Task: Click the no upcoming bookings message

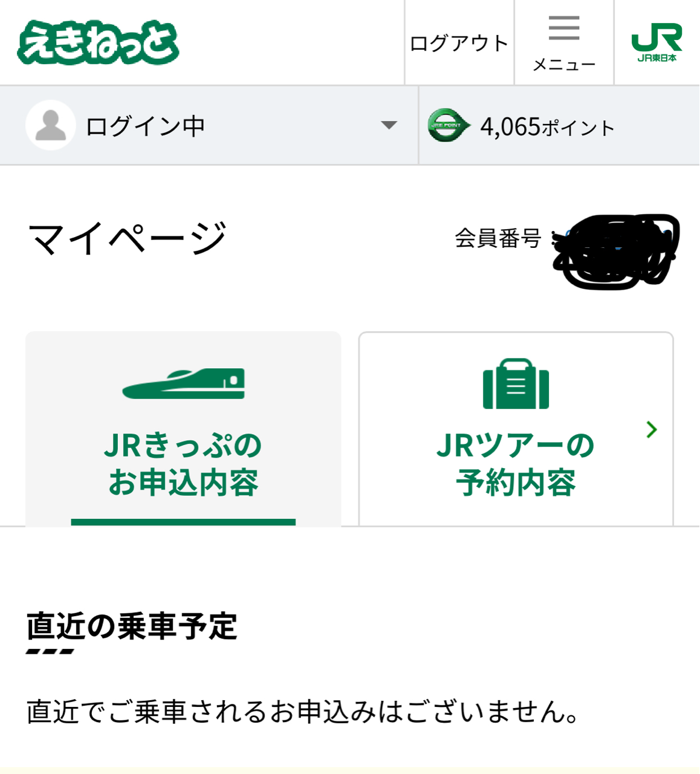Action: pos(303,712)
